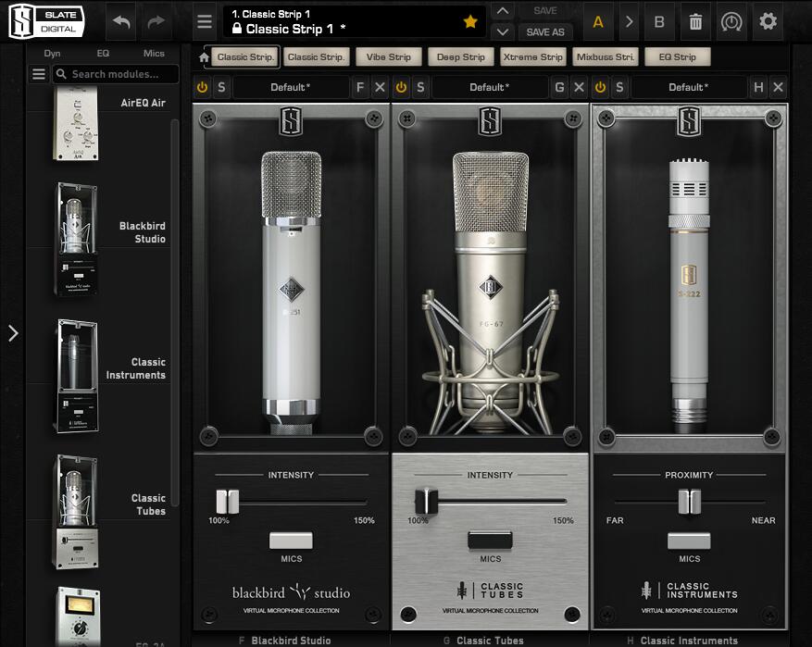Click the H slot letter button

pos(758,87)
